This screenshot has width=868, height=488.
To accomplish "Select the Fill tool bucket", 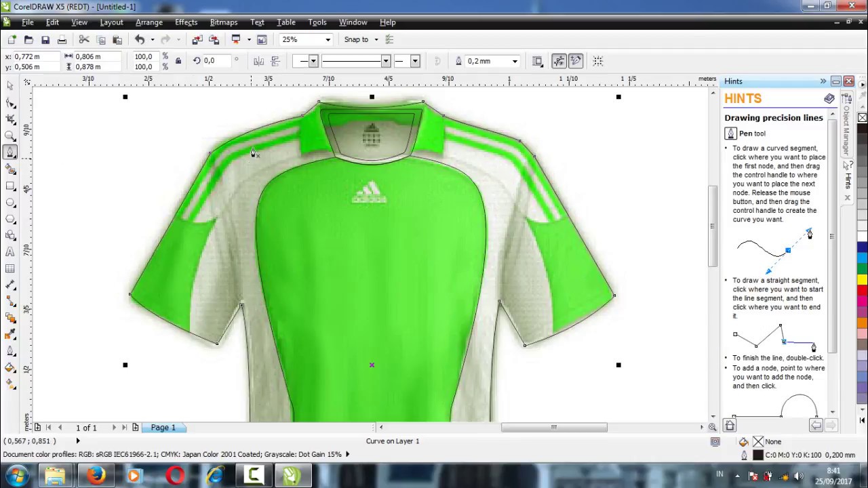I will (x=10, y=368).
